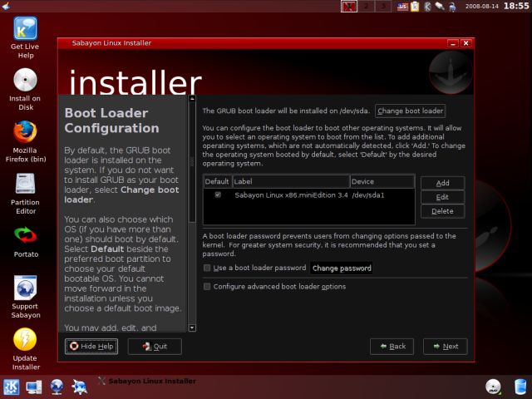532x399 pixels.
Task: Click the Label column header
Action: coord(291,181)
